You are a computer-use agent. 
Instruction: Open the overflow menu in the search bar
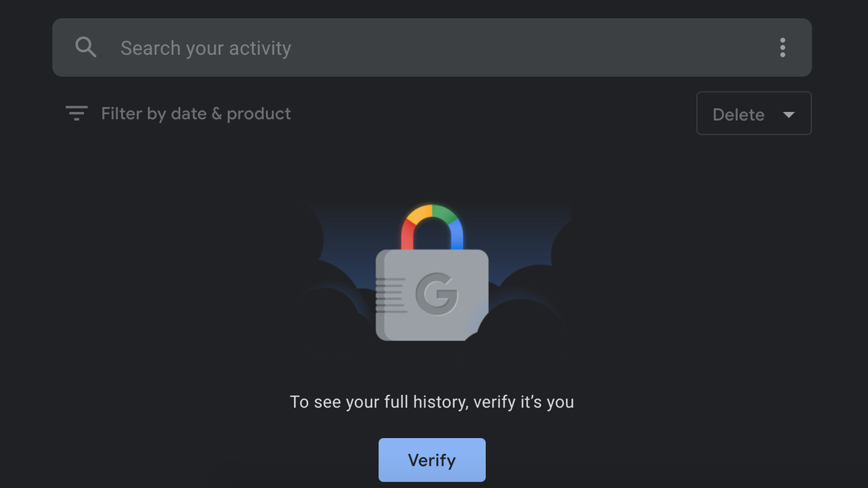(782, 48)
